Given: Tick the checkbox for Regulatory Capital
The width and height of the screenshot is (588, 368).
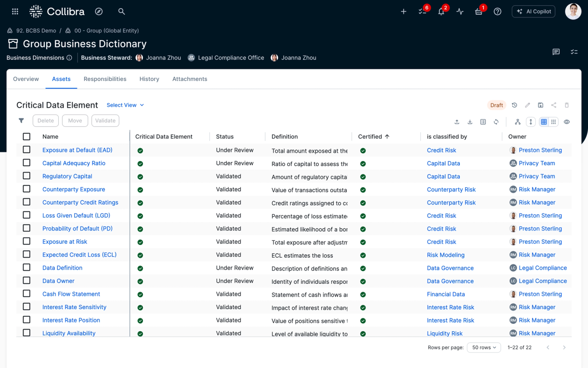Looking at the screenshot, I should point(27,175).
